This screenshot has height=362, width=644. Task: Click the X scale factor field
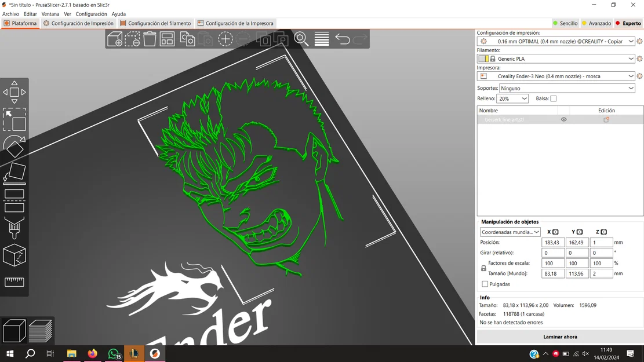[x=553, y=263]
